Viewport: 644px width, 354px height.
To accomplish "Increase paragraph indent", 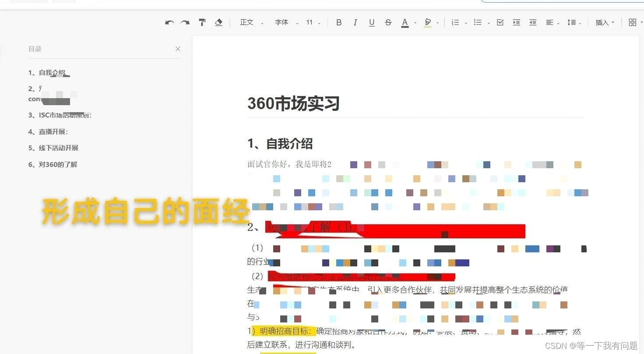I will point(517,22).
